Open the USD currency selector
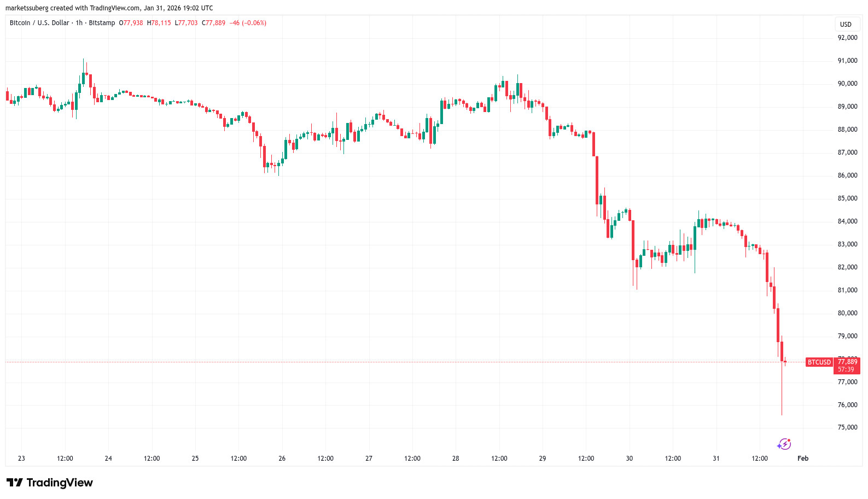Screen dimensions: 868x499 point(846,24)
